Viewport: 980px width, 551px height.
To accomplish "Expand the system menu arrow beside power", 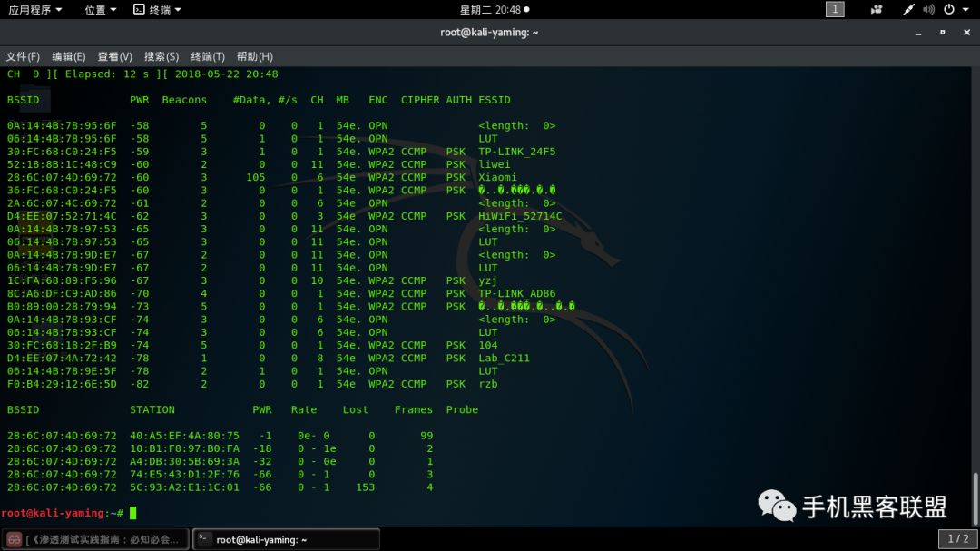I will click(965, 10).
